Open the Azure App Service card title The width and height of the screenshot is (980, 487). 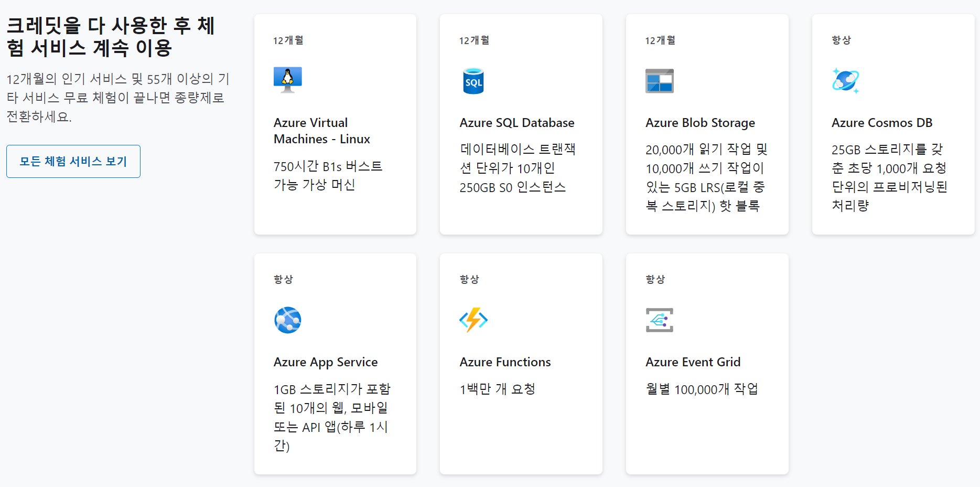pyautogui.click(x=326, y=362)
